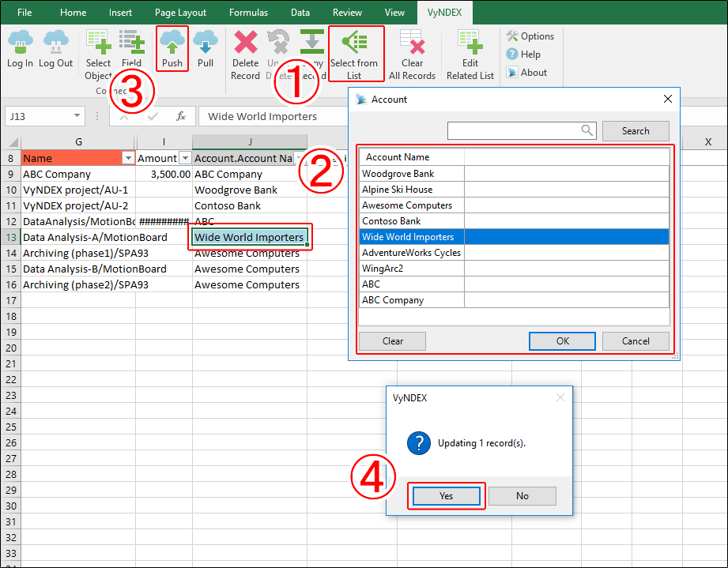The width and height of the screenshot is (728, 568).
Task: Confirm with OK in Account dialog
Action: point(562,341)
